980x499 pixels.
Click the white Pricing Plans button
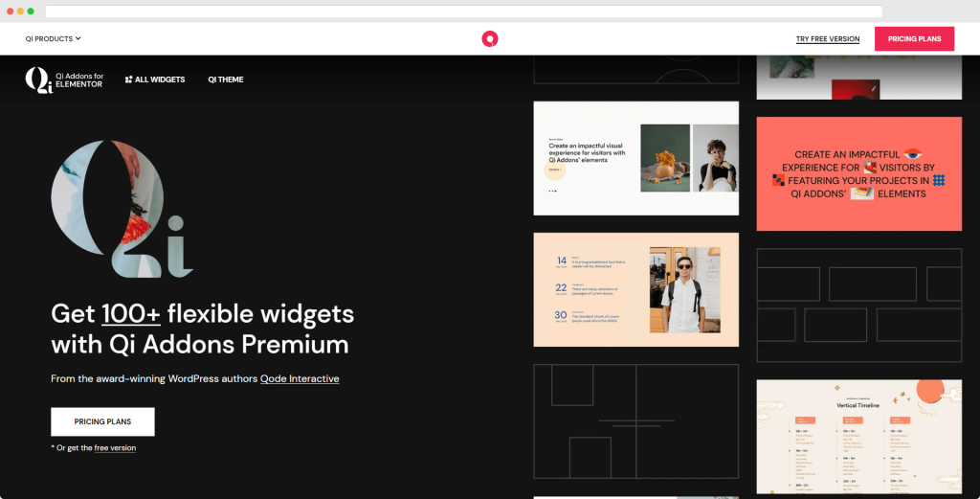102,421
